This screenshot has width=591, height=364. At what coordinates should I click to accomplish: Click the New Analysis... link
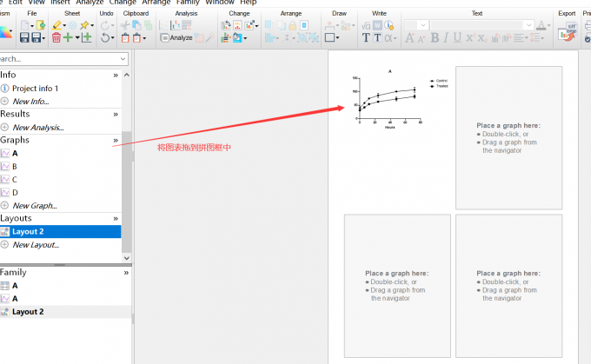pos(37,128)
